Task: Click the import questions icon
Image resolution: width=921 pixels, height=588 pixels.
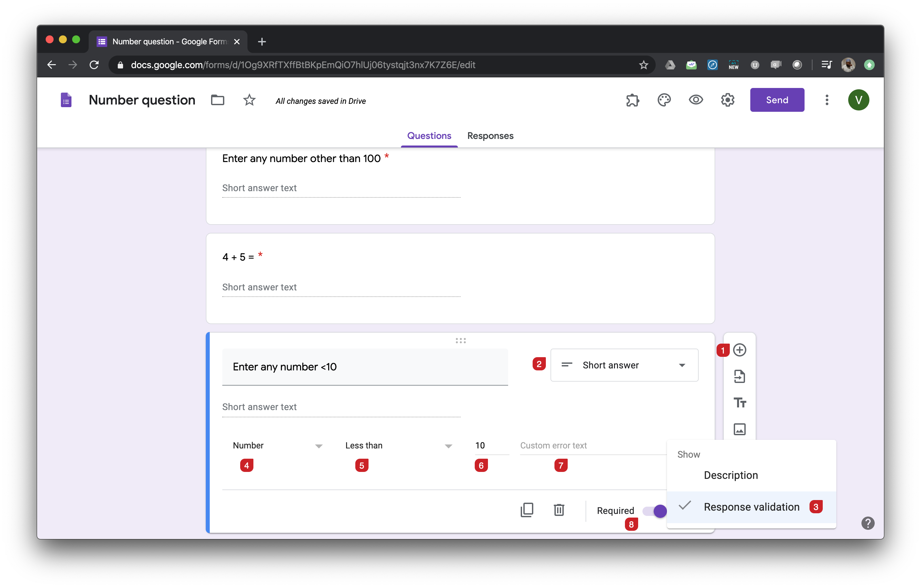Action: (x=739, y=376)
